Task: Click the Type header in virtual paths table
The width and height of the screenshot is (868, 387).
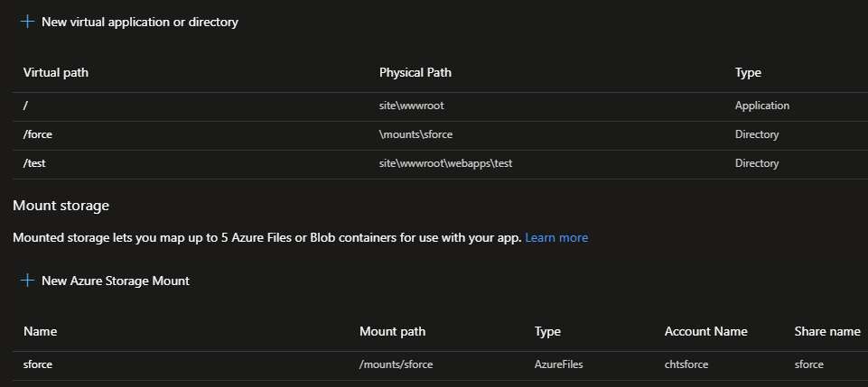Action: tap(748, 72)
